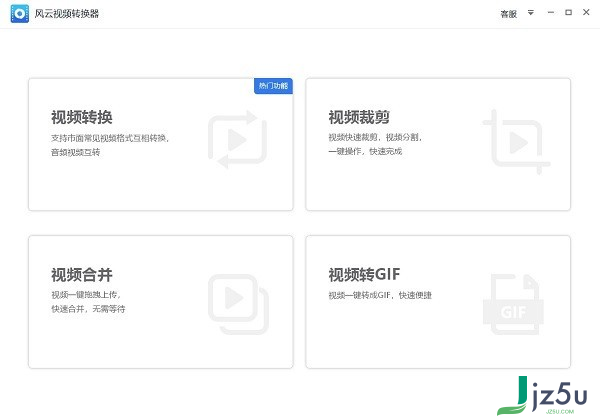Click the GIF file icon
This screenshot has width=600, height=416.
[x=513, y=304]
